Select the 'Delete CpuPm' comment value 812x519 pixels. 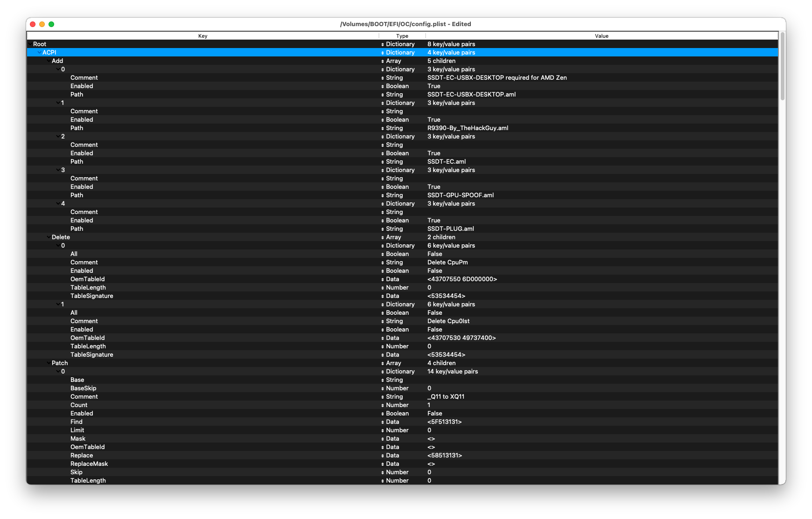point(447,263)
